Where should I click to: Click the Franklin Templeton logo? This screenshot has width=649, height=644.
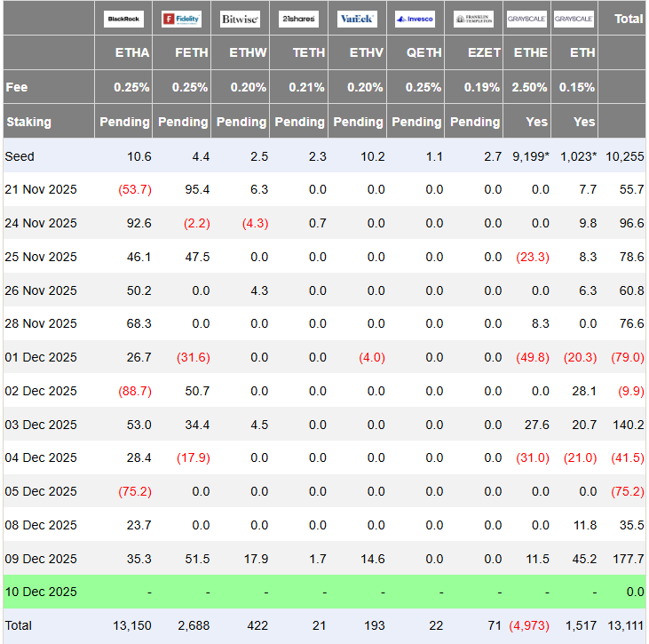pyautogui.click(x=473, y=19)
